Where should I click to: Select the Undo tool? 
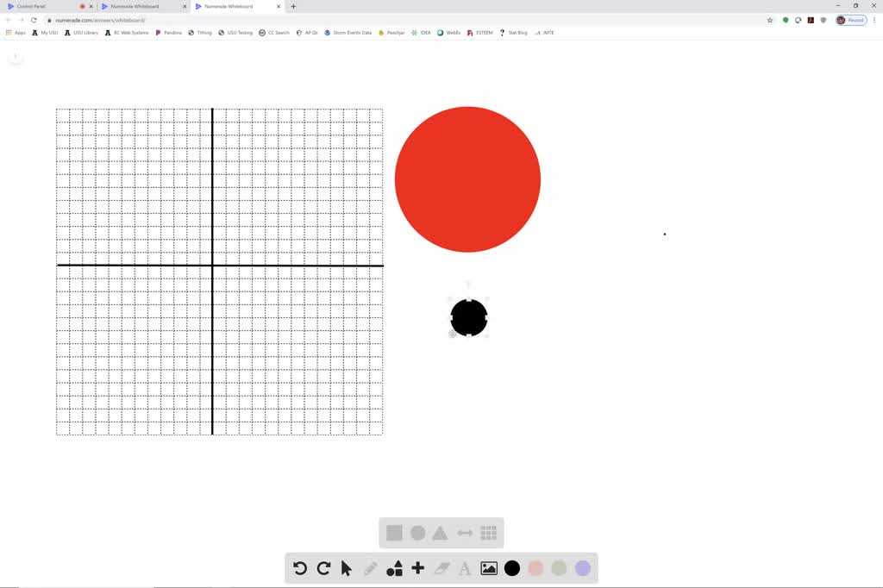[299, 568]
